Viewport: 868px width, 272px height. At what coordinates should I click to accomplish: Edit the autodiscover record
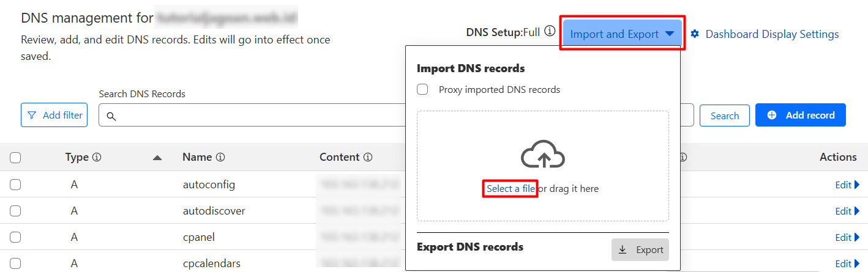click(x=847, y=211)
